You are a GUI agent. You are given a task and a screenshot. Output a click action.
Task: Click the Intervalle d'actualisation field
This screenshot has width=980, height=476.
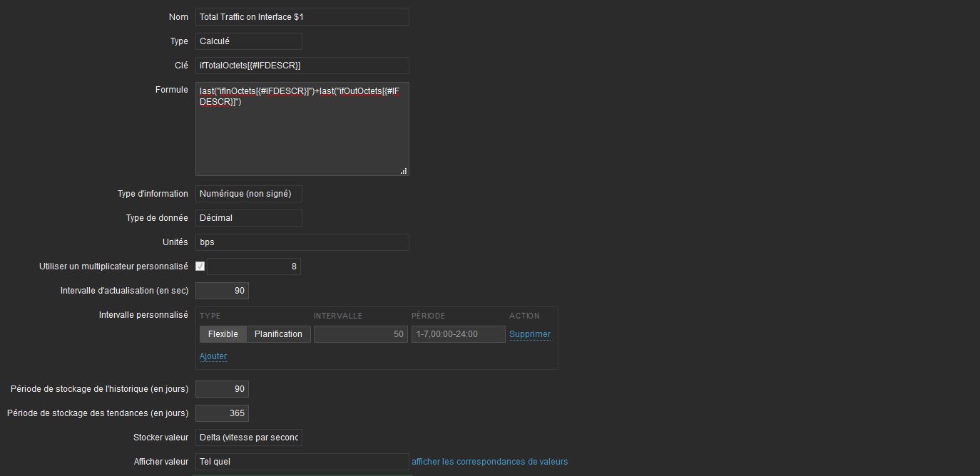(222, 291)
